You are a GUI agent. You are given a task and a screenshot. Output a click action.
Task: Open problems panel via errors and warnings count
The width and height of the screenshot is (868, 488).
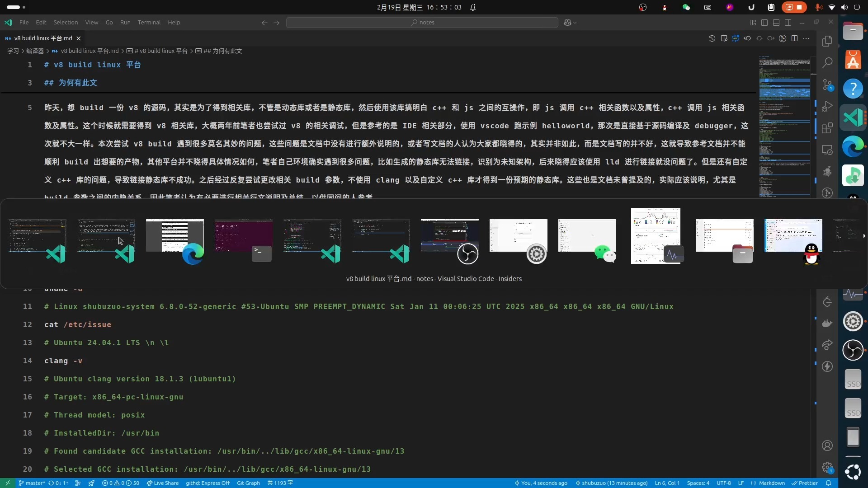[x=121, y=483]
